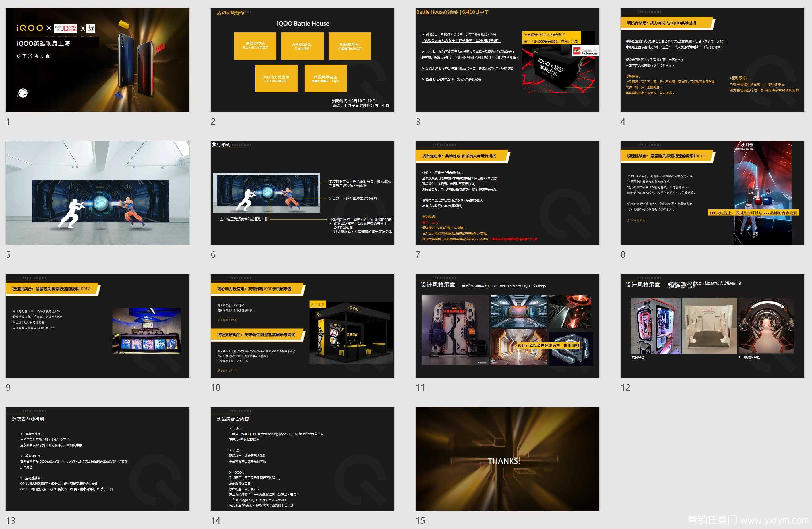Screen dimensions: 812x529
Task: Select slide 15 THANKS! thumbnail
Action: [x=507, y=459]
